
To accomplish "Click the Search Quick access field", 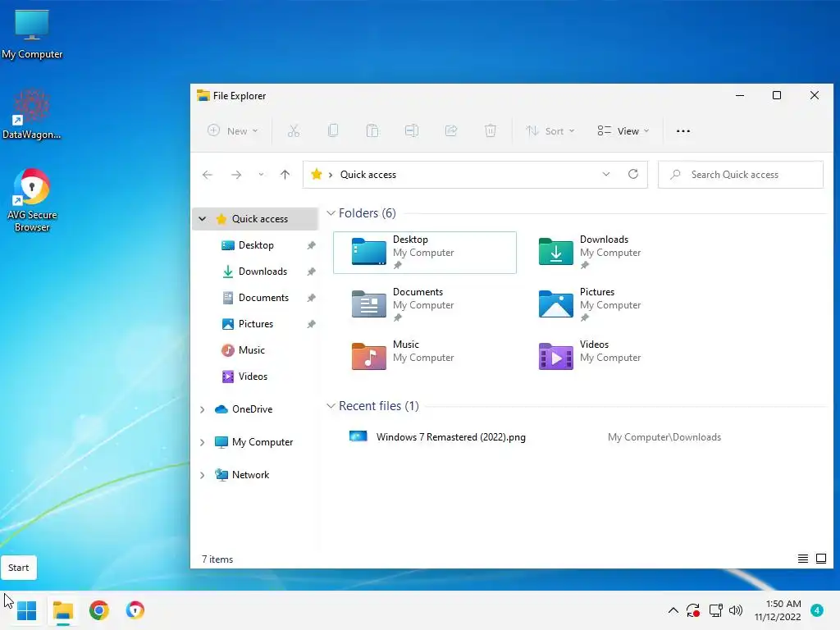I will click(x=741, y=175).
